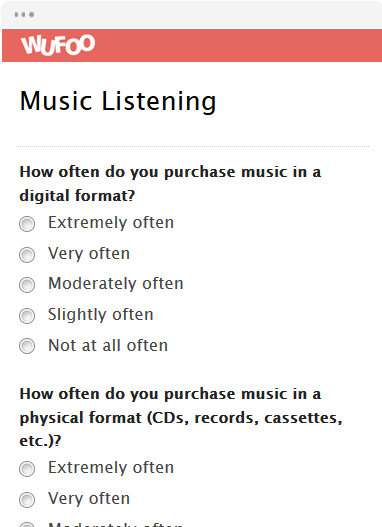
Task: Click the Wufoo logo
Action: pos(58,45)
